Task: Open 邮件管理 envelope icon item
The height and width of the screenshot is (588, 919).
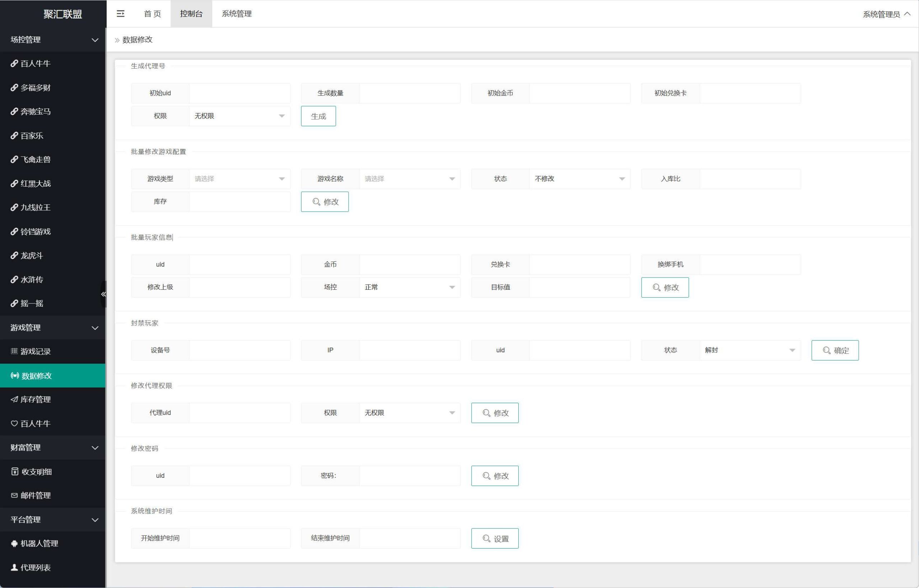Action: point(14,495)
